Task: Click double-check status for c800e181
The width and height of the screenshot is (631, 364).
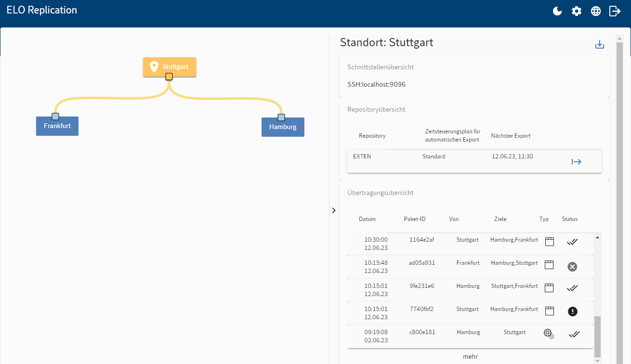Action: pyautogui.click(x=574, y=334)
